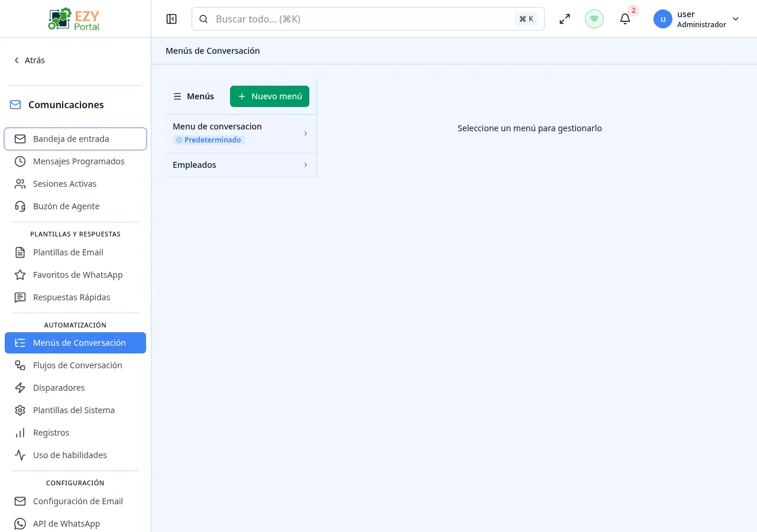Open Flujos de Conversación page
The image size is (757, 532).
(x=75, y=365)
